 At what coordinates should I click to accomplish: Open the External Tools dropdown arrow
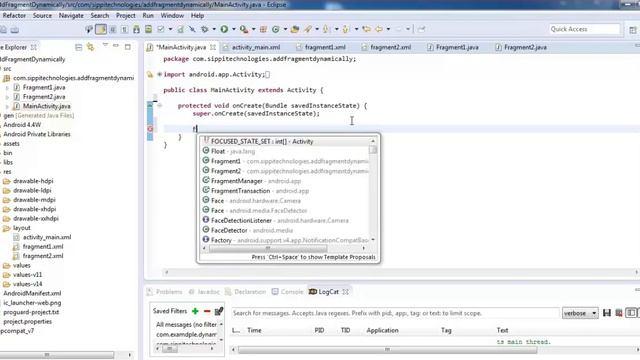(253, 29)
